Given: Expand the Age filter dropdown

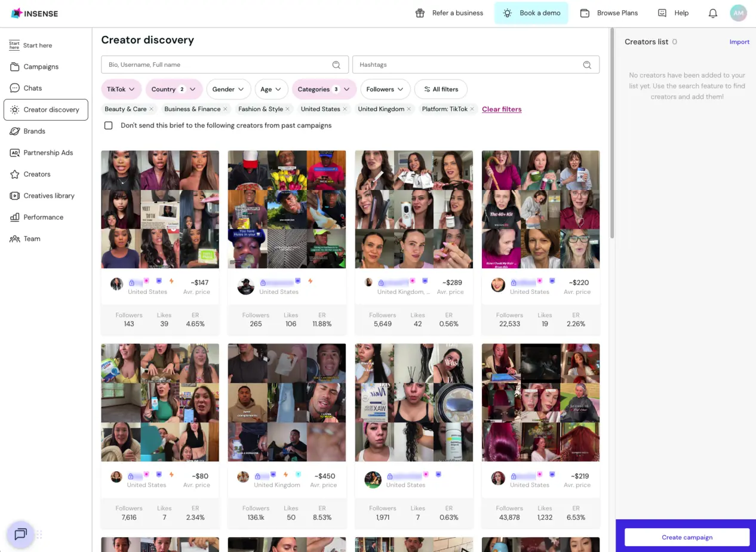Looking at the screenshot, I should pos(271,89).
